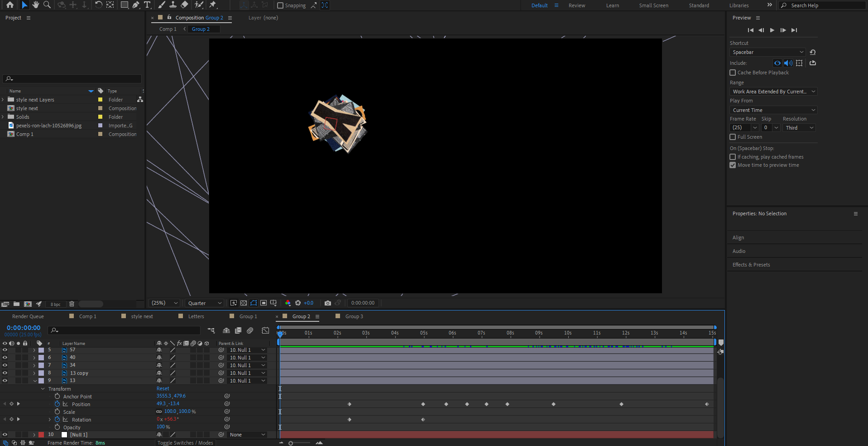Open the Range Work Area dropdown

[773, 92]
